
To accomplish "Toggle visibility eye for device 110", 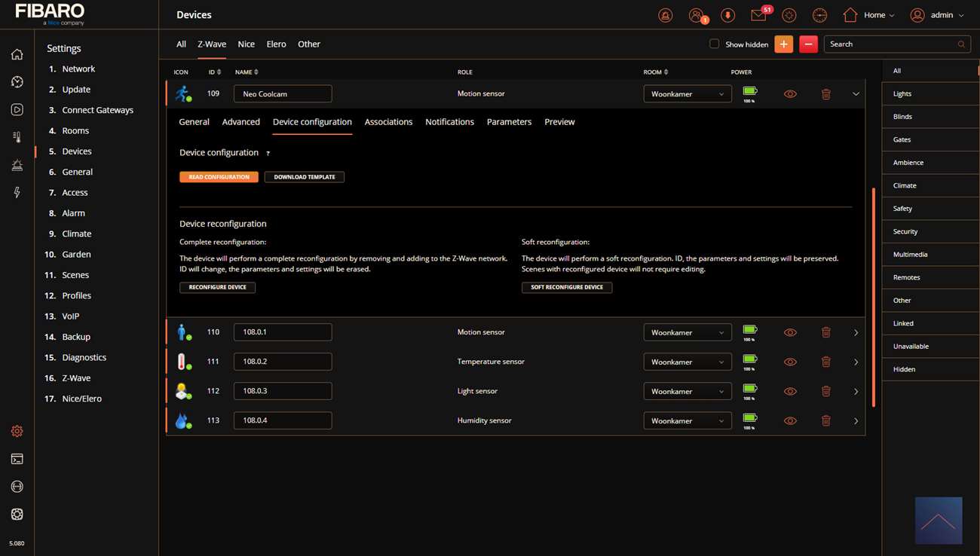I will pos(790,332).
